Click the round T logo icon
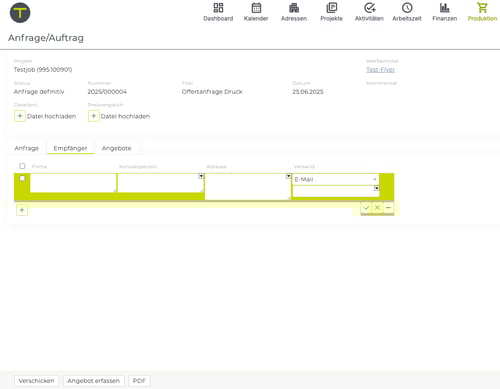 [x=20, y=13]
